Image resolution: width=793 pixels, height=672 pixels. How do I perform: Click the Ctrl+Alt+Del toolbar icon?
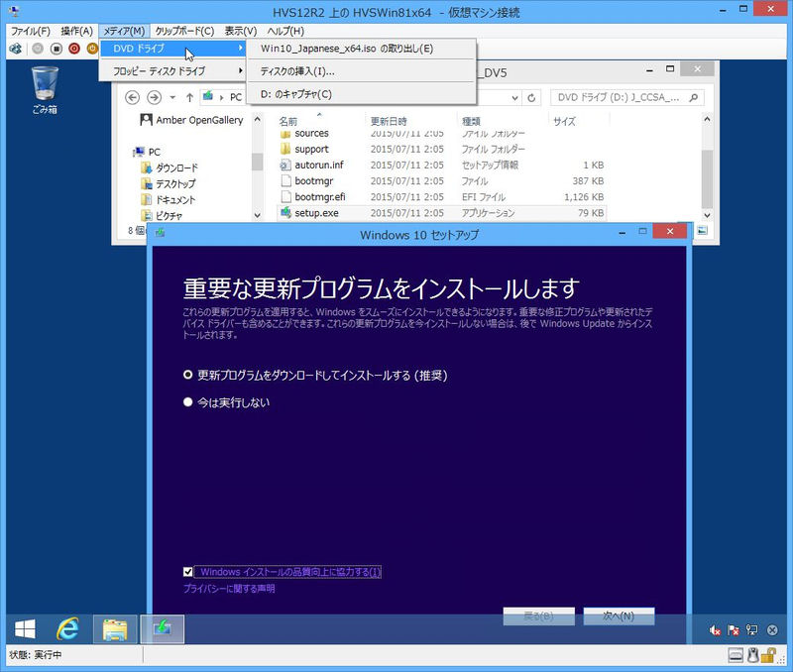coord(16,49)
